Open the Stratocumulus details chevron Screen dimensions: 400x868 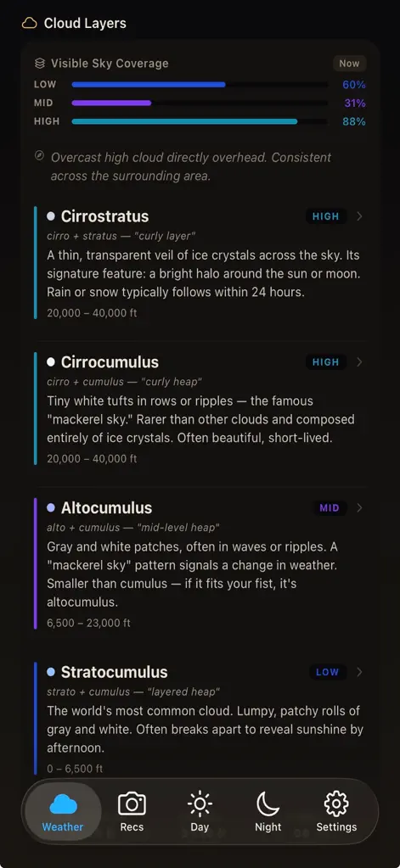[x=359, y=672]
